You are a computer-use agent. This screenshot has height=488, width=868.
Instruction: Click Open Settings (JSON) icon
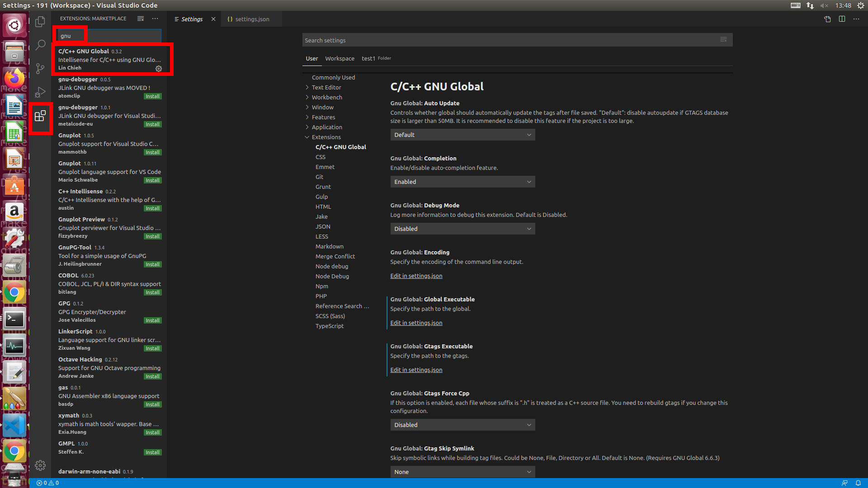[x=827, y=19]
